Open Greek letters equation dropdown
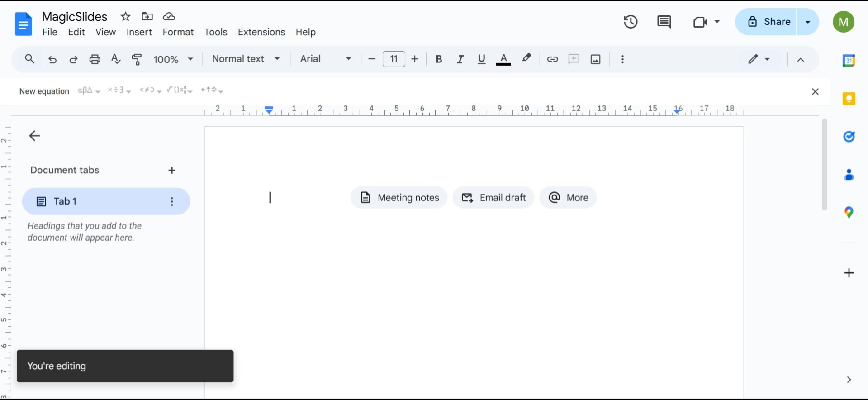This screenshot has width=868, height=400. (x=89, y=90)
